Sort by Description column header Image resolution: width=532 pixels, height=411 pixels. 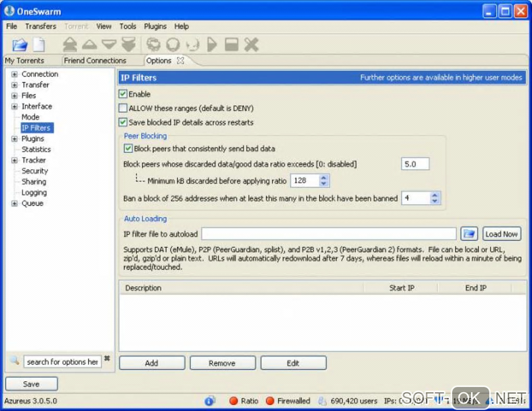(x=241, y=288)
